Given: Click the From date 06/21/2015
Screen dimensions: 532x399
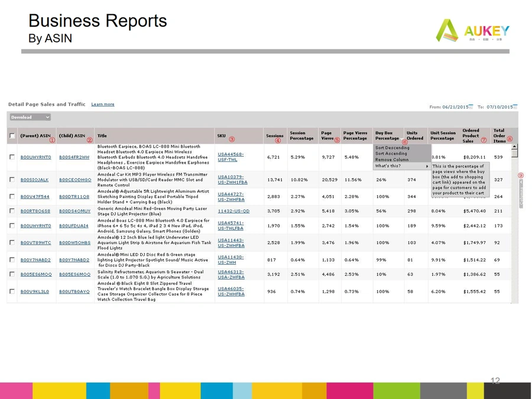Looking at the screenshot, I should pos(455,107).
